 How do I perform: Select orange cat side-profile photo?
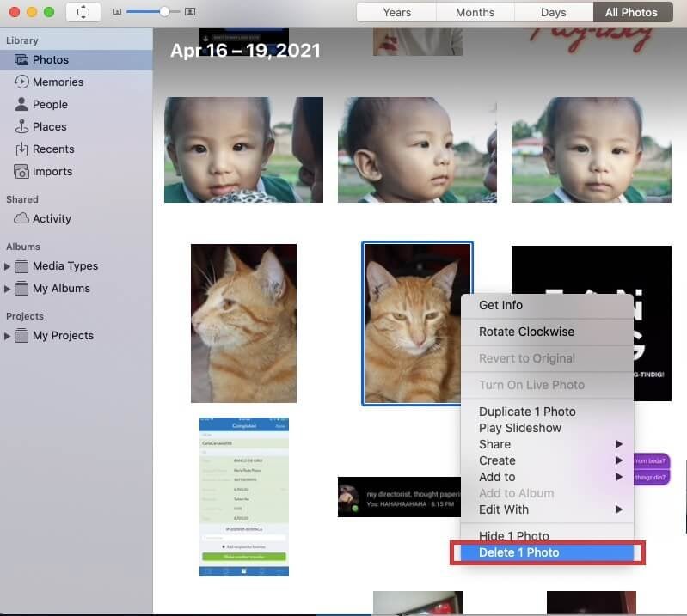[243, 323]
